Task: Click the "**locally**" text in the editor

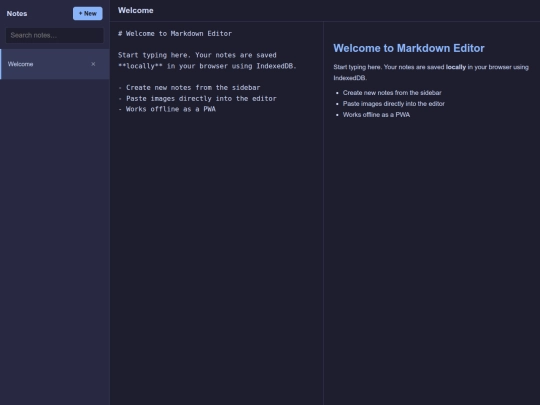Action: [x=140, y=66]
